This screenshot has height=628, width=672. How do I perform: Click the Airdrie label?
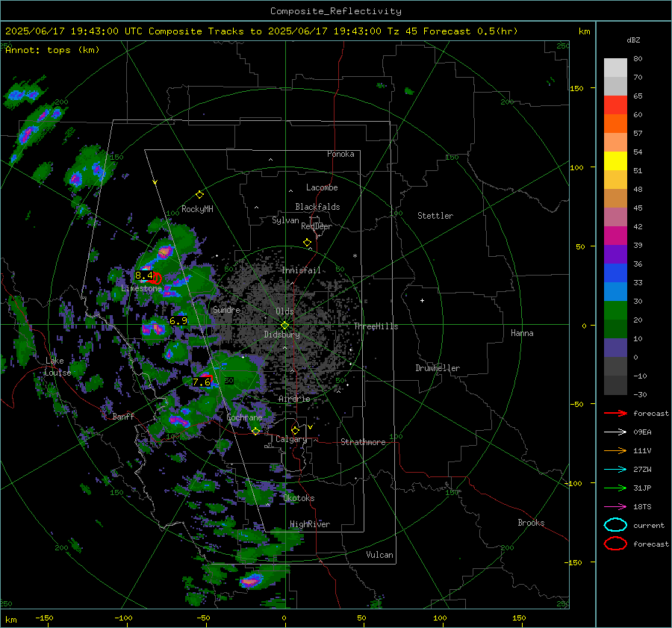[294, 399]
